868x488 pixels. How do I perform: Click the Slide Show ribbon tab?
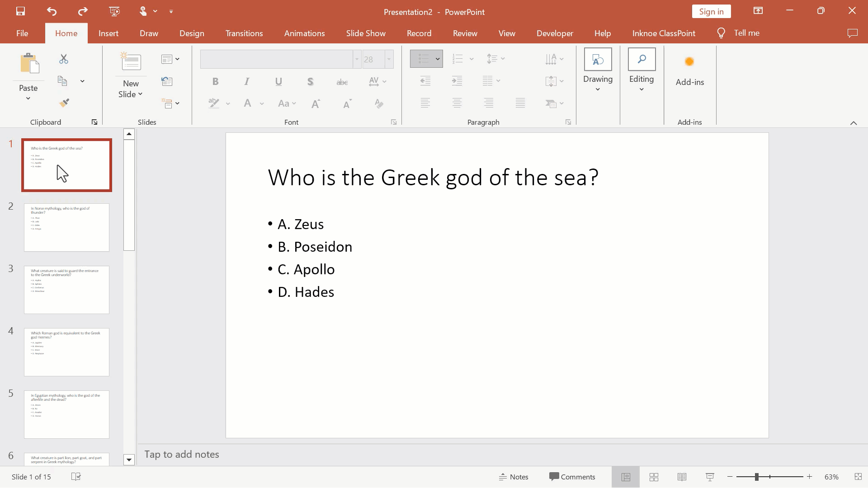point(366,33)
